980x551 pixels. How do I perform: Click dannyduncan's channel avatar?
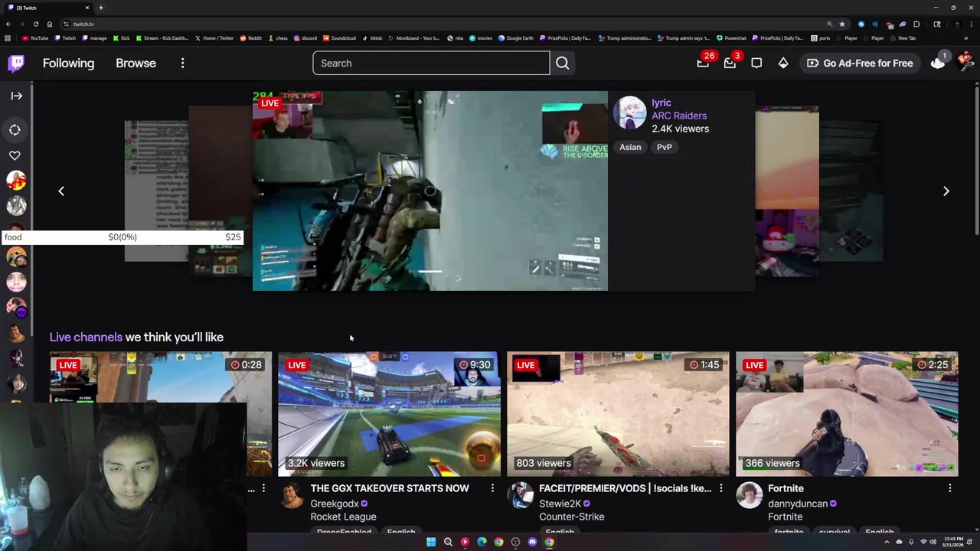pyautogui.click(x=750, y=495)
